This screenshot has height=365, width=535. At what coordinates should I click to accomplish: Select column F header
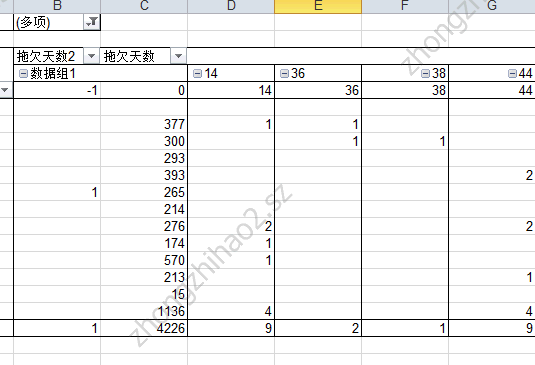click(x=405, y=6)
